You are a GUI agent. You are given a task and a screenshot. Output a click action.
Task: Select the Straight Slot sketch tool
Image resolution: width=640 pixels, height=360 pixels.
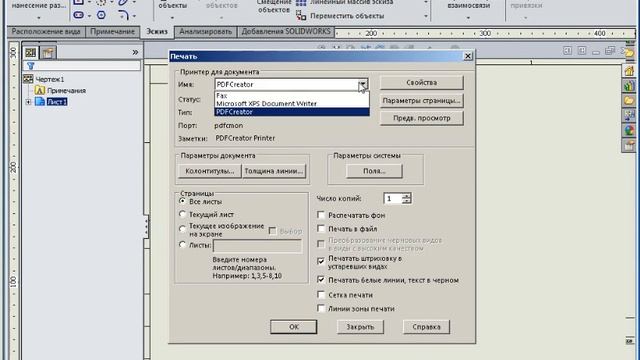pos(79,15)
